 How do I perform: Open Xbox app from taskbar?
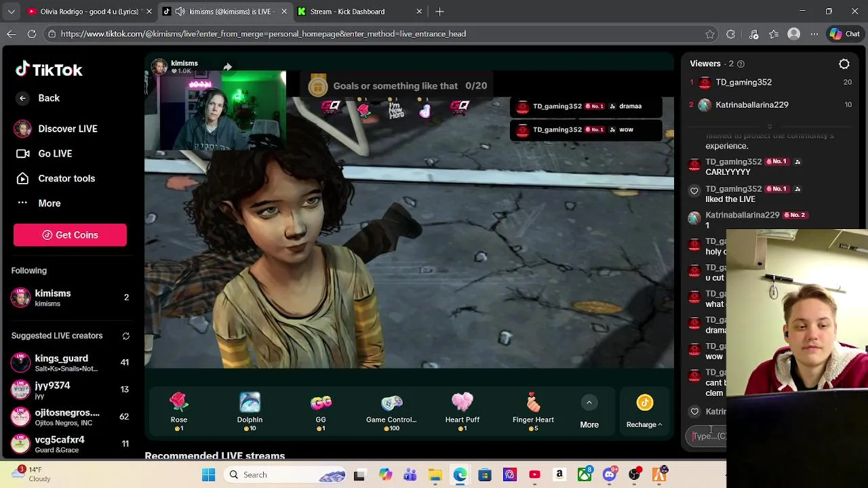pos(584,475)
